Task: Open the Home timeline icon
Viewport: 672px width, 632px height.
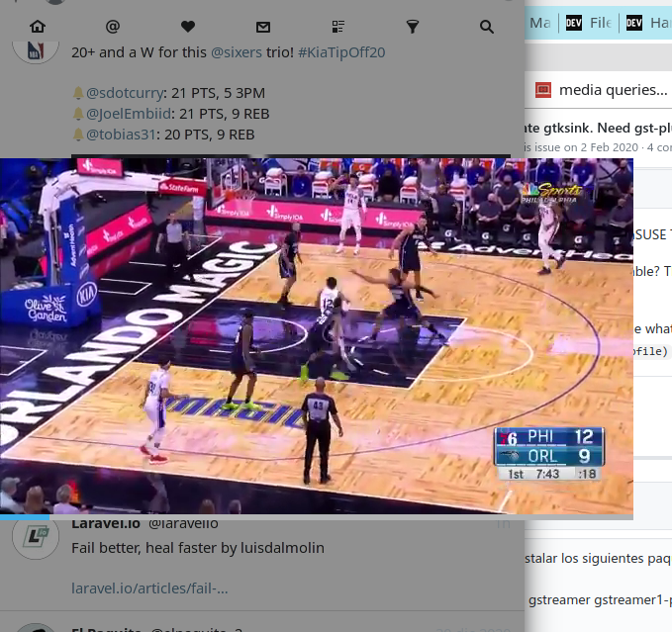Action: click(38, 27)
